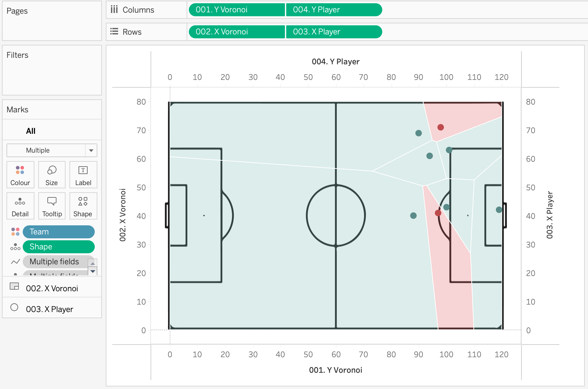The image size is (588, 389).
Task: Switch to 003. X Player marks tab
Action: click(49, 309)
